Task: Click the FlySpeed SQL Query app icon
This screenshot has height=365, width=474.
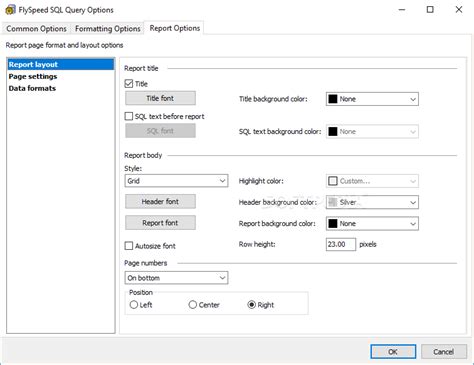Action: click(10, 10)
